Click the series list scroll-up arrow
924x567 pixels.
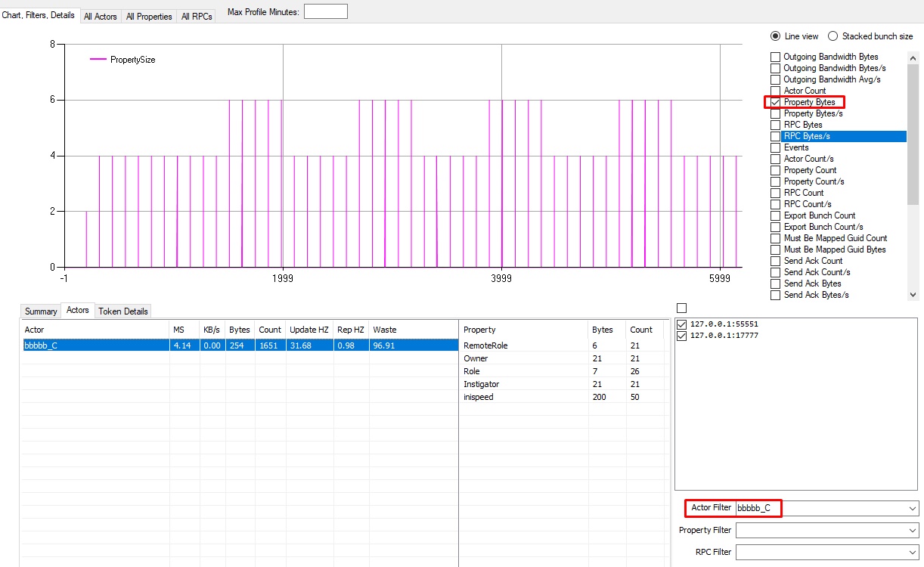(x=913, y=57)
